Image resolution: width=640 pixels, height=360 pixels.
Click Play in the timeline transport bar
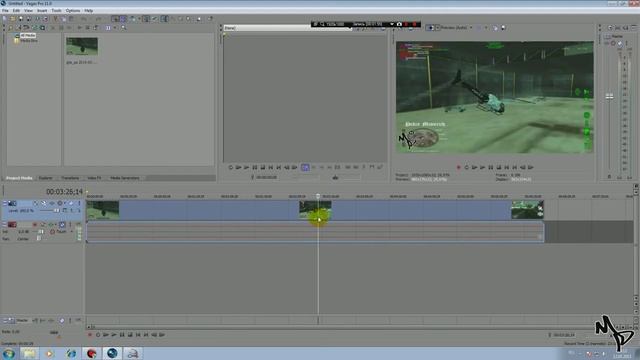[x=114, y=335]
